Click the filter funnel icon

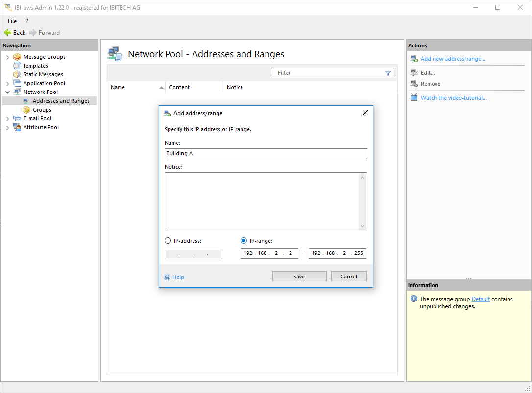(x=388, y=73)
